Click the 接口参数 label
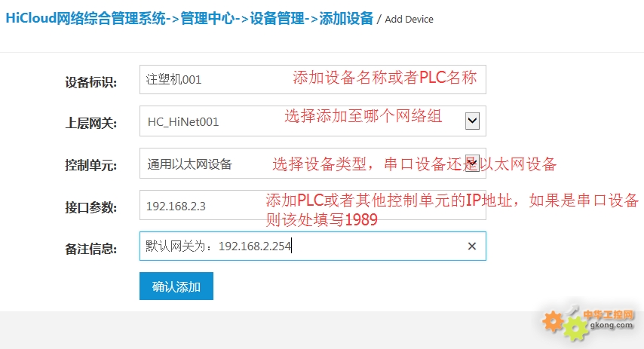 (90, 207)
